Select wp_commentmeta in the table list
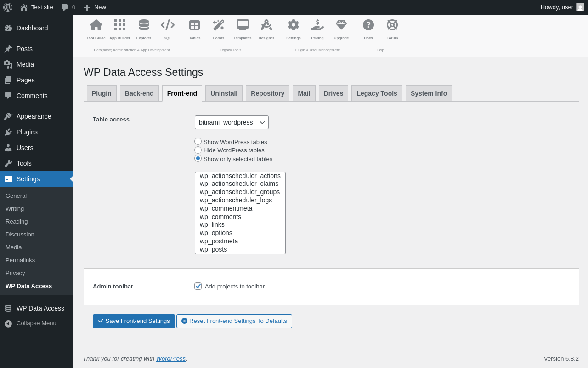Viewport: 588px width, 368px height. pyautogui.click(x=240, y=208)
